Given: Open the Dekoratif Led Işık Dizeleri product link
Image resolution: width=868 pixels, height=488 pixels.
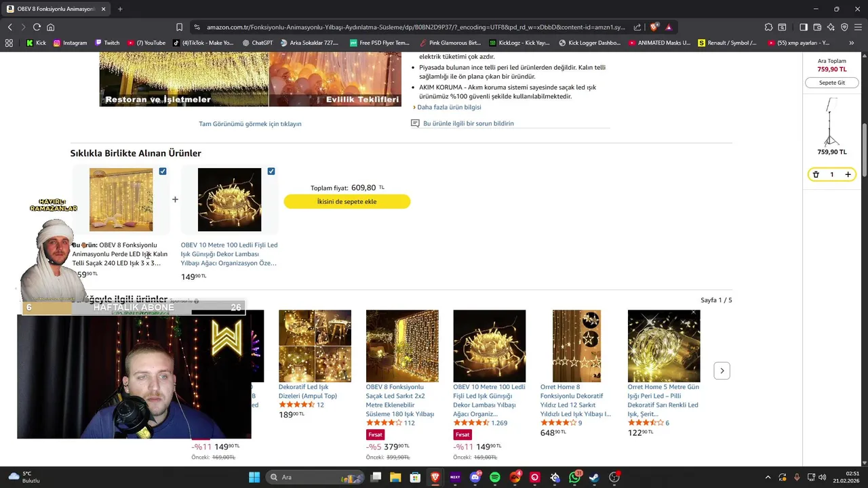Looking at the screenshot, I should pyautogui.click(x=308, y=391).
